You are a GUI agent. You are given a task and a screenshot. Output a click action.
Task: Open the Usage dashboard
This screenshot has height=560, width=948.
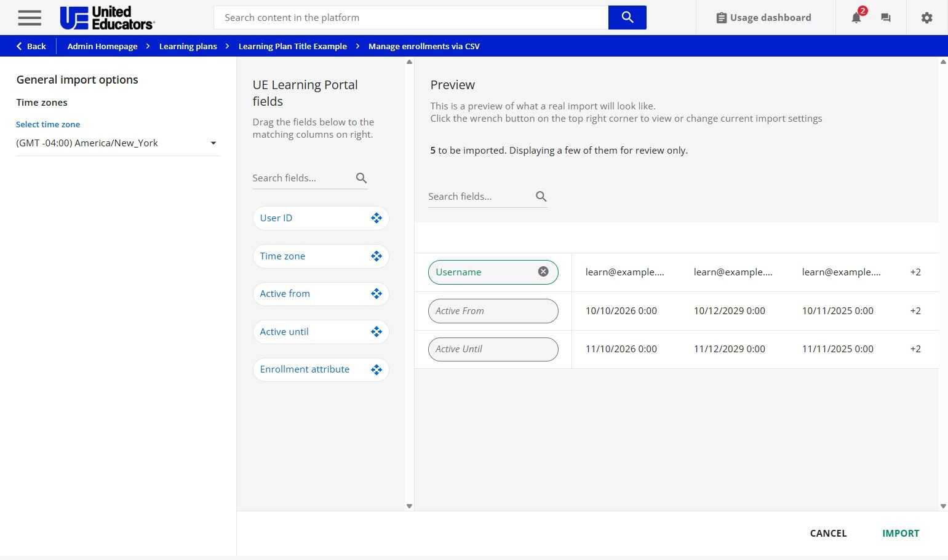(x=763, y=18)
